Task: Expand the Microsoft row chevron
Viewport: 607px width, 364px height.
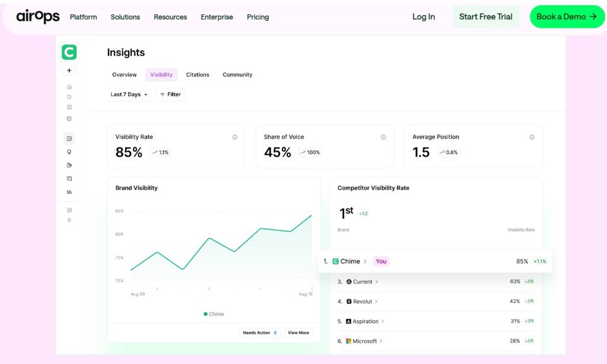Action: [x=381, y=341]
